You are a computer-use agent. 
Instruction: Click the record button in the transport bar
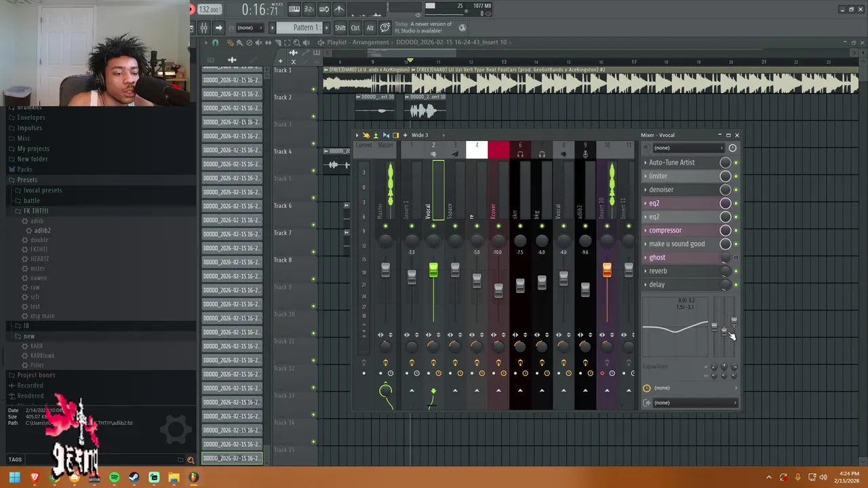point(192,9)
